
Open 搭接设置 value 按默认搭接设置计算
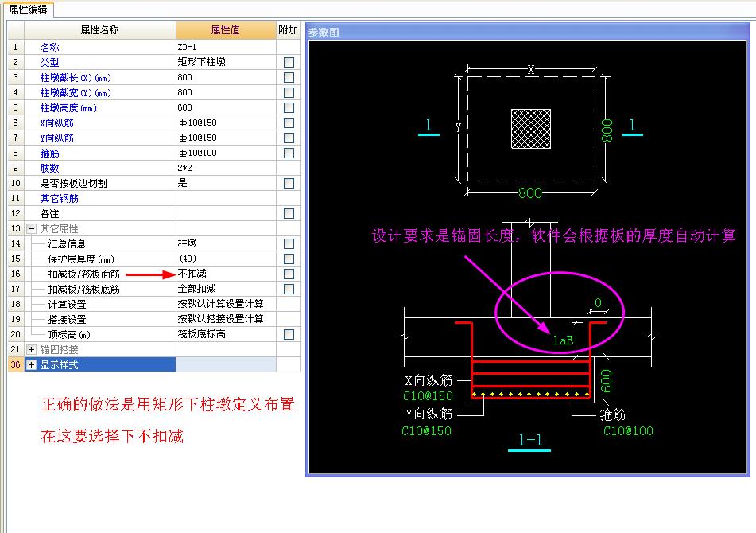(x=226, y=319)
